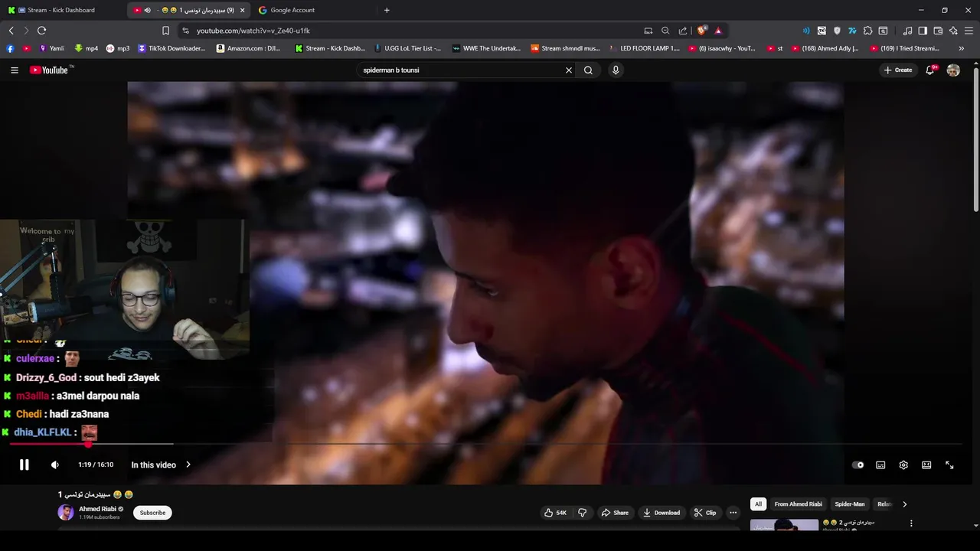Image resolution: width=980 pixels, height=551 pixels.
Task: Open the 'Yamli' bookmark
Action: coord(51,48)
